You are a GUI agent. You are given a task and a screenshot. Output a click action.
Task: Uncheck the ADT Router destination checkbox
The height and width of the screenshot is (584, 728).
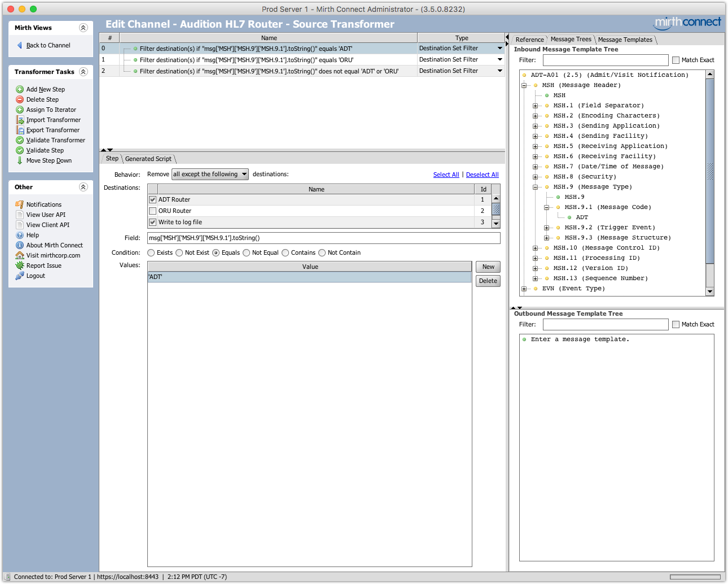pyautogui.click(x=152, y=199)
